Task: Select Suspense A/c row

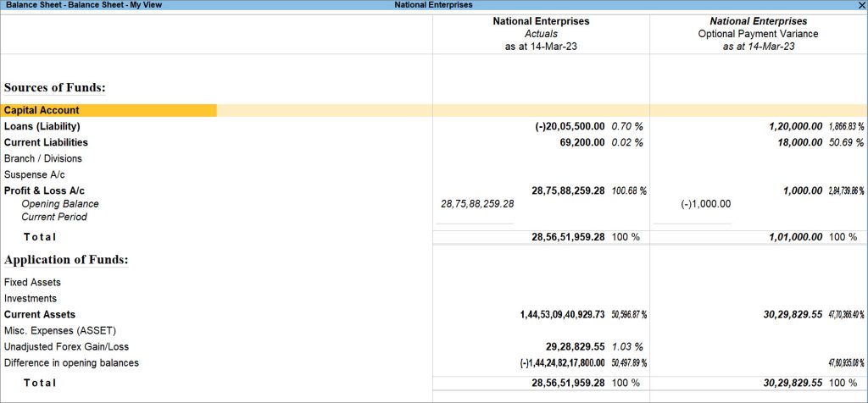Action: pyautogui.click(x=34, y=174)
